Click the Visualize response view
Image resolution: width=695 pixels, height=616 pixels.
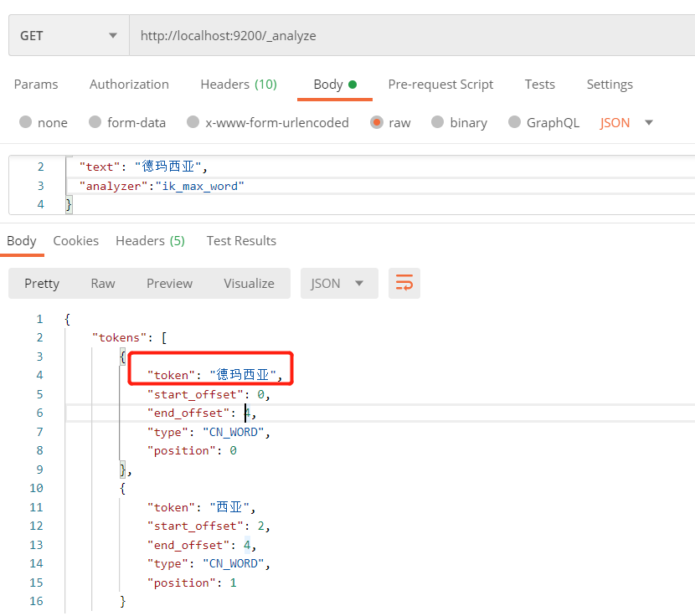point(249,283)
